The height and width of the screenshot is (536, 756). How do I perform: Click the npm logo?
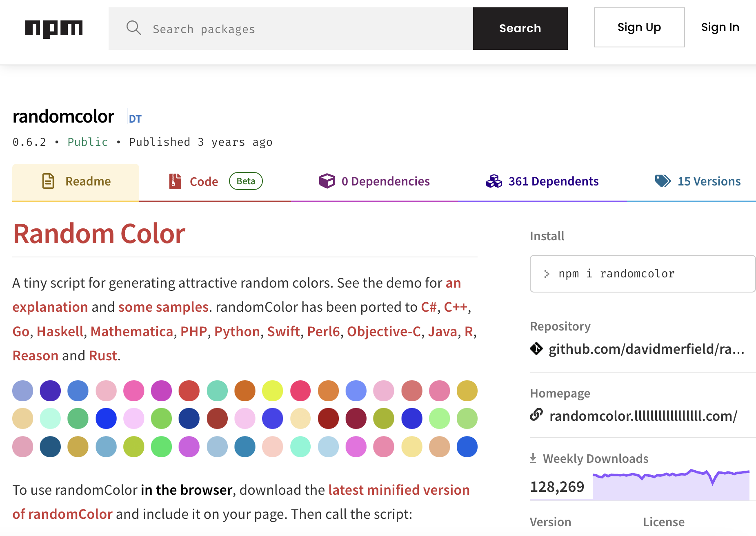[54, 29]
